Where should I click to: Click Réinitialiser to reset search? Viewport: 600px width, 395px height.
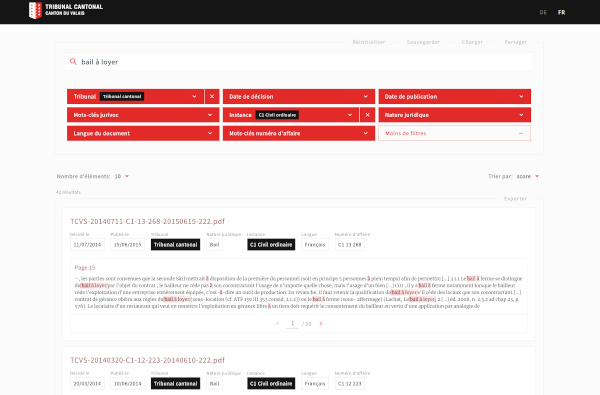pyautogui.click(x=369, y=42)
